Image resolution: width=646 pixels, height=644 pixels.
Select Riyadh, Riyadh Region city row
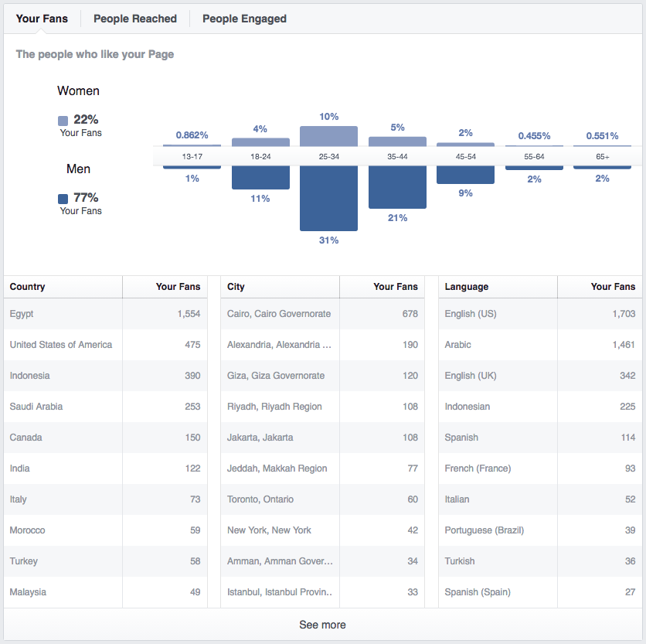[322, 407]
